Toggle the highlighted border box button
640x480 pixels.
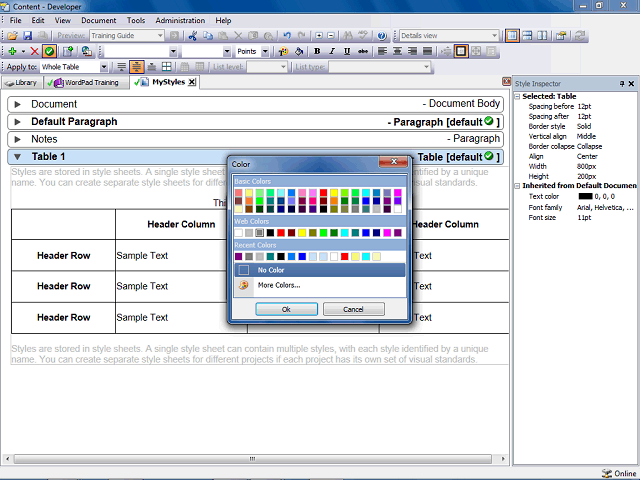[x=461, y=51]
